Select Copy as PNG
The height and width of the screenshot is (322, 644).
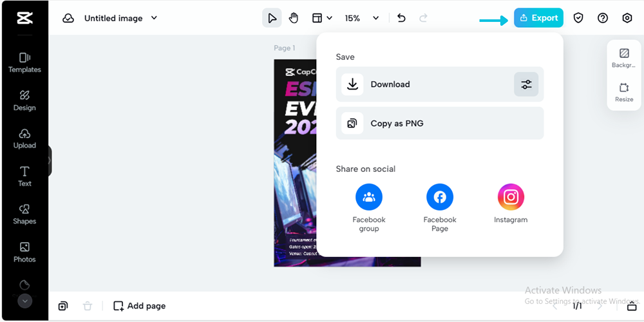[440, 123]
